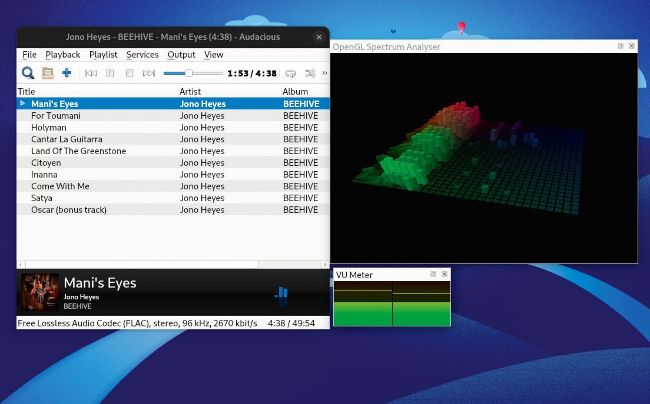This screenshot has height=404, width=650.
Task: Sort the playlist by the Artist column
Action: [190, 91]
